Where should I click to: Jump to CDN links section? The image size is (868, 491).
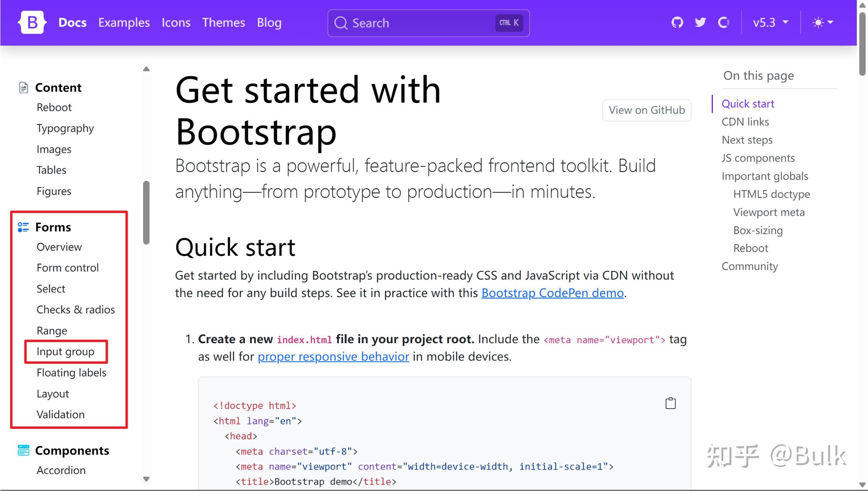745,122
